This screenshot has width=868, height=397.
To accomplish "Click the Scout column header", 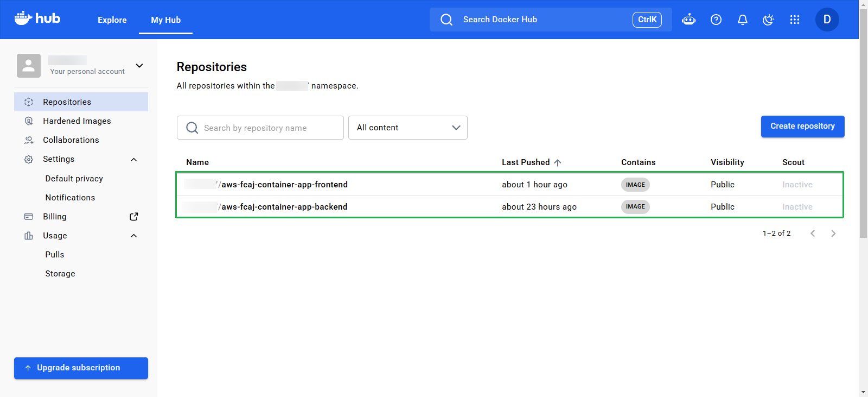I will coord(793,162).
